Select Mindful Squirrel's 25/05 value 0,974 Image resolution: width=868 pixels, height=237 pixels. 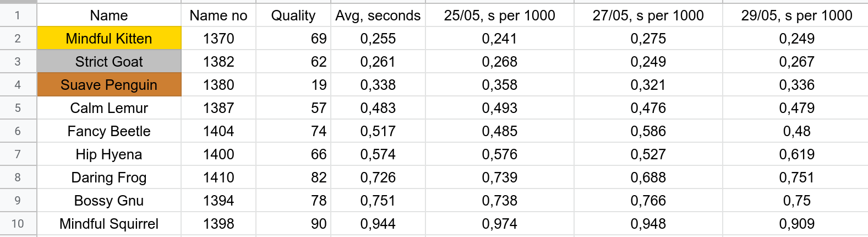pyautogui.click(x=499, y=224)
